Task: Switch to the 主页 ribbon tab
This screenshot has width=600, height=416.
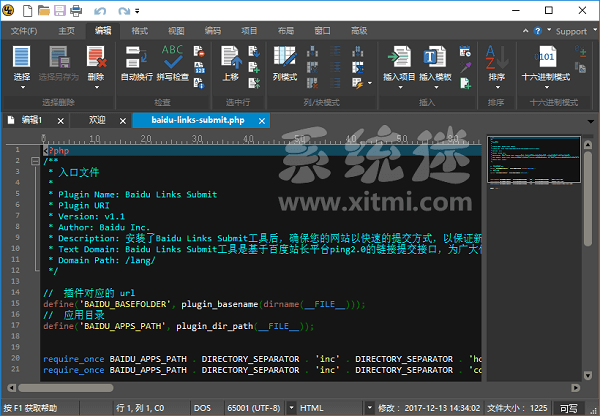Action: (x=66, y=31)
